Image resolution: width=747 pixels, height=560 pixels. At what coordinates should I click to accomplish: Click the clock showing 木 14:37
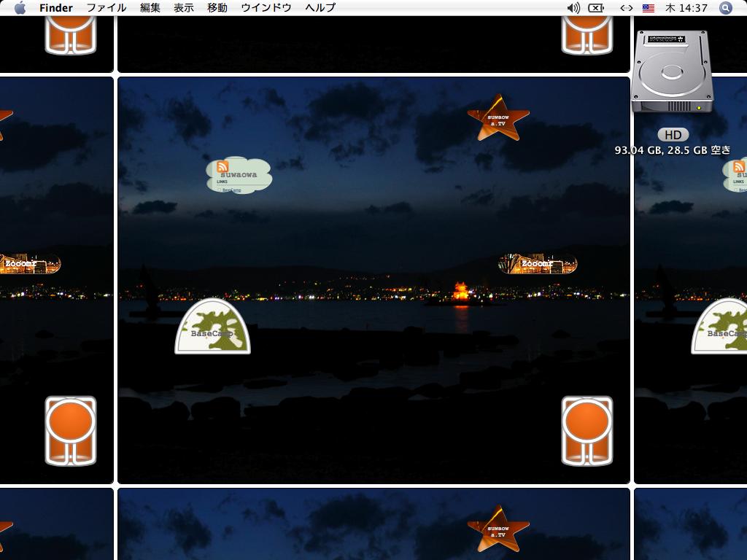point(686,7)
